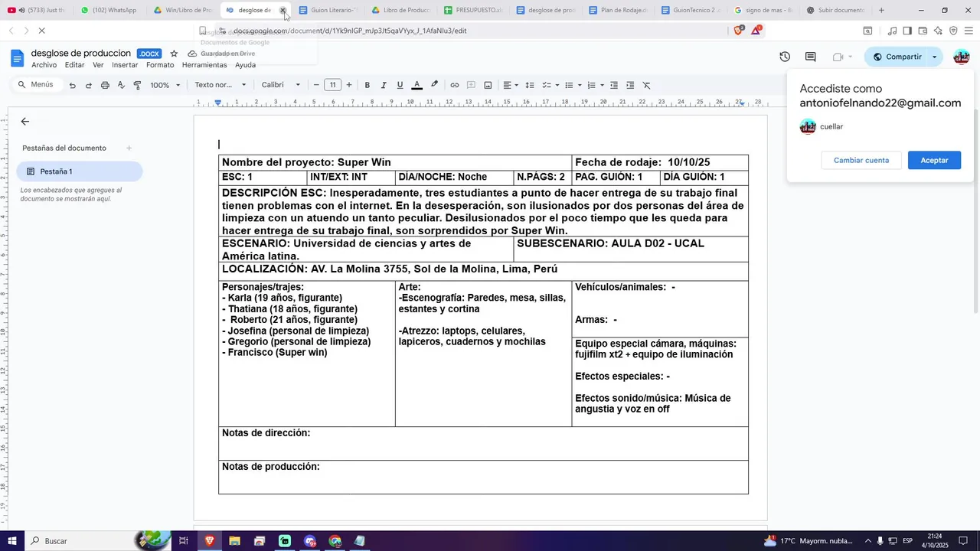Select Pestaña 1 in the sidebar

pos(80,171)
